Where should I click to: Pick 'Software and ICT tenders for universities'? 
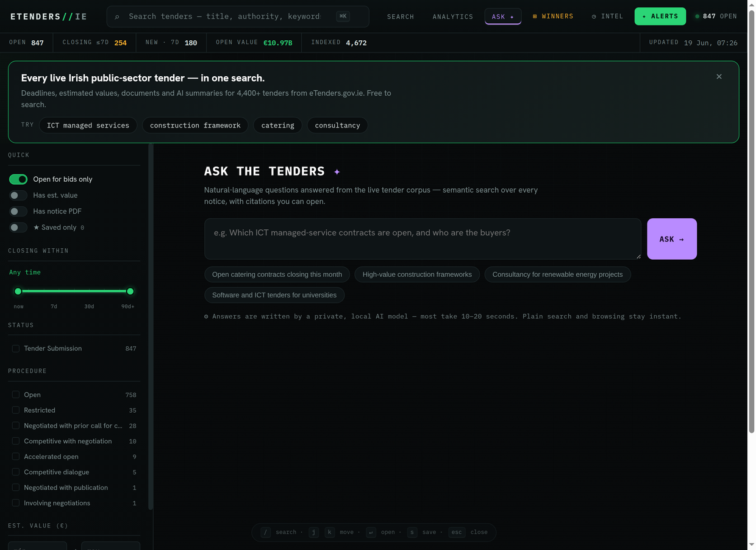tap(274, 295)
